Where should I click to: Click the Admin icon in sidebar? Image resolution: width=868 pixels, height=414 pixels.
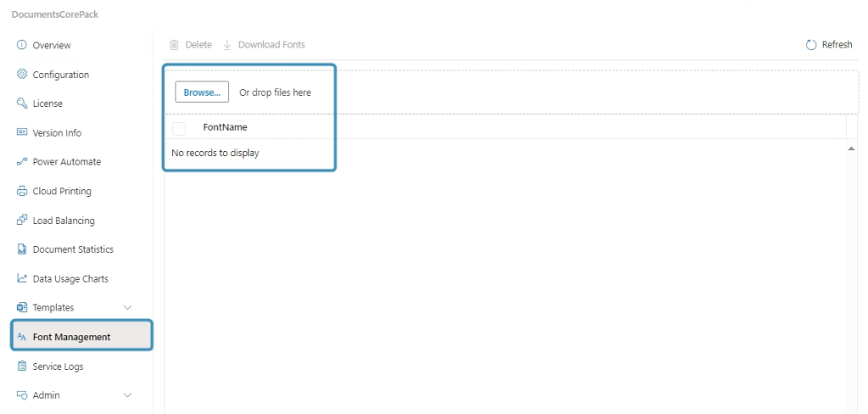tap(21, 395)
